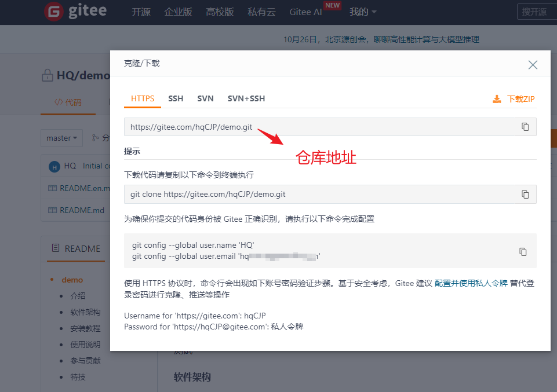This screenshot has height=392, width=557.
Task: Close the 克隆/下载 dialog
Action: coord(533,65)
